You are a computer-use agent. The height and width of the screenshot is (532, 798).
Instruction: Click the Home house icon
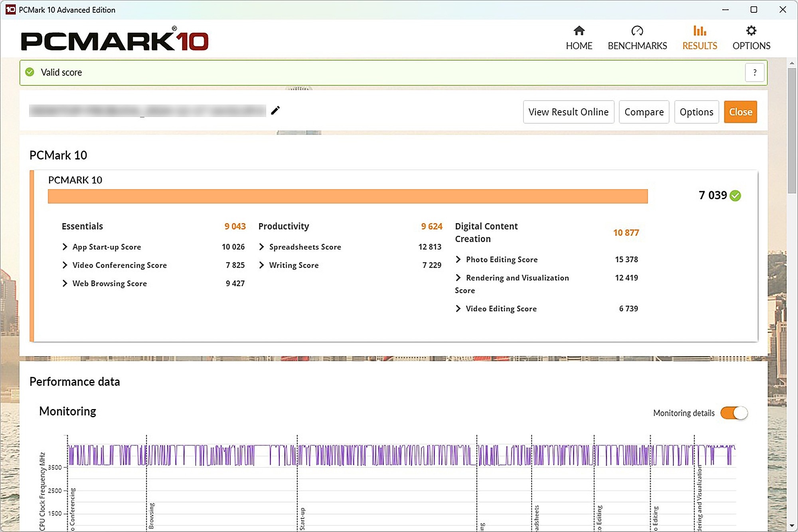click(579, 31)
